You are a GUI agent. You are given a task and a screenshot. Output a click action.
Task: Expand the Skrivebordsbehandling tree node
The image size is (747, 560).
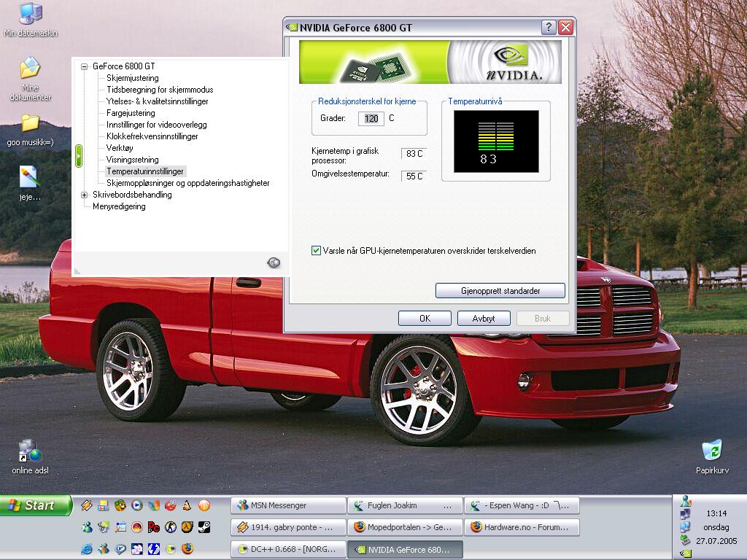(85, 195)
